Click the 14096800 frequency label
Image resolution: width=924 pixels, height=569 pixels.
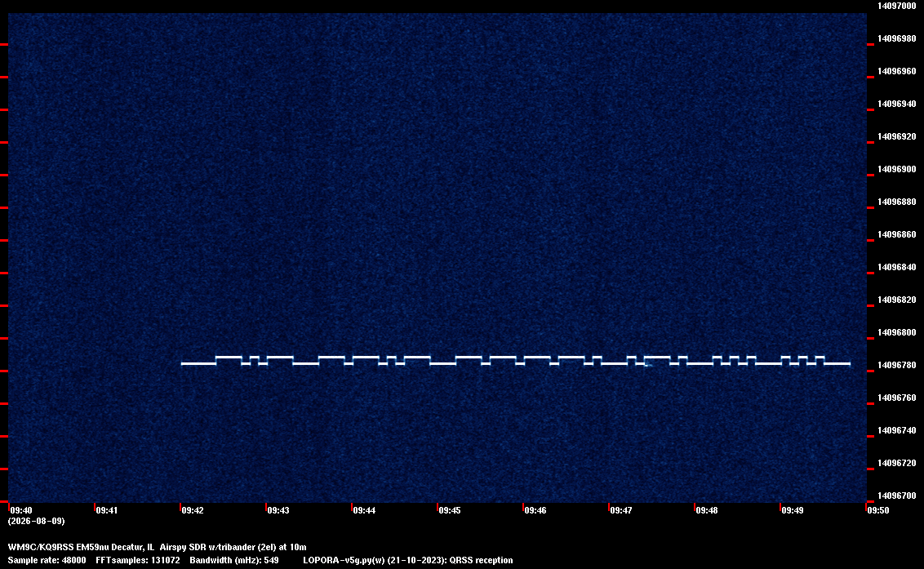(897, 332)
